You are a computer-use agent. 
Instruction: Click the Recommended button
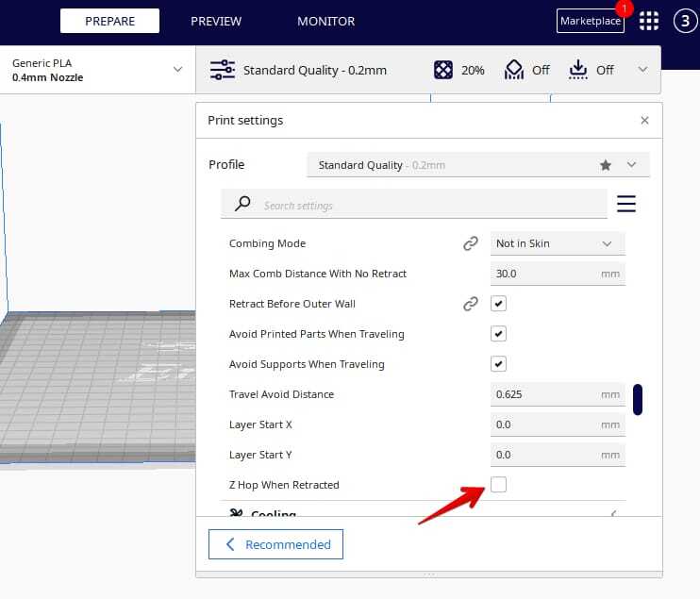pos(275,544)
